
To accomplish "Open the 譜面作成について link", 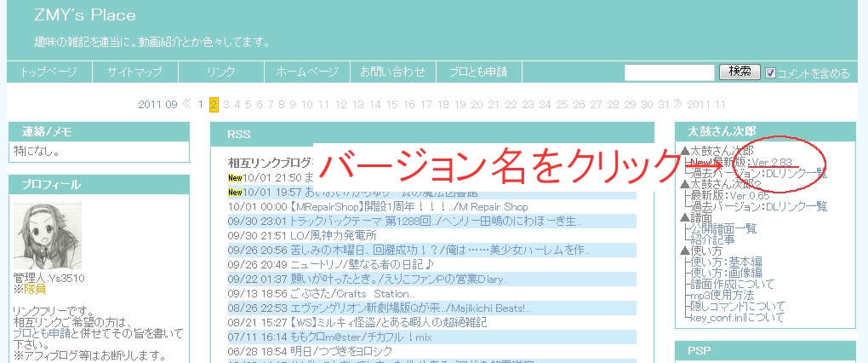I will 733,285.
